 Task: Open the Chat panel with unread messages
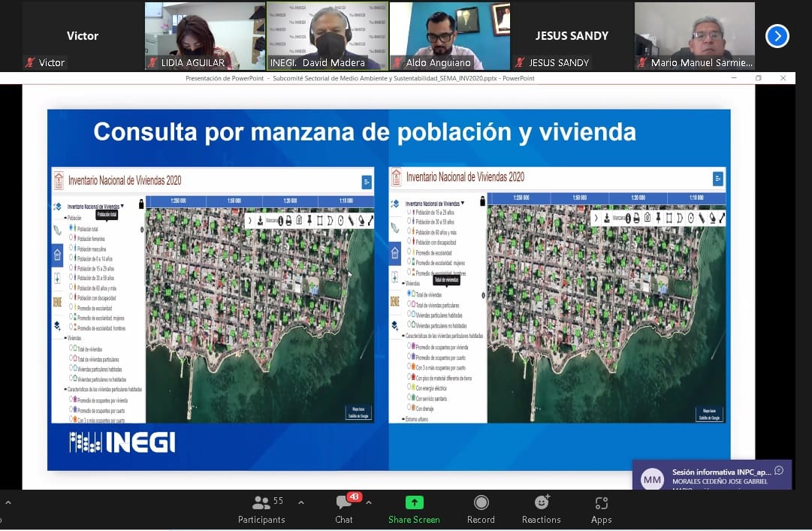click(x=344, y=508)
